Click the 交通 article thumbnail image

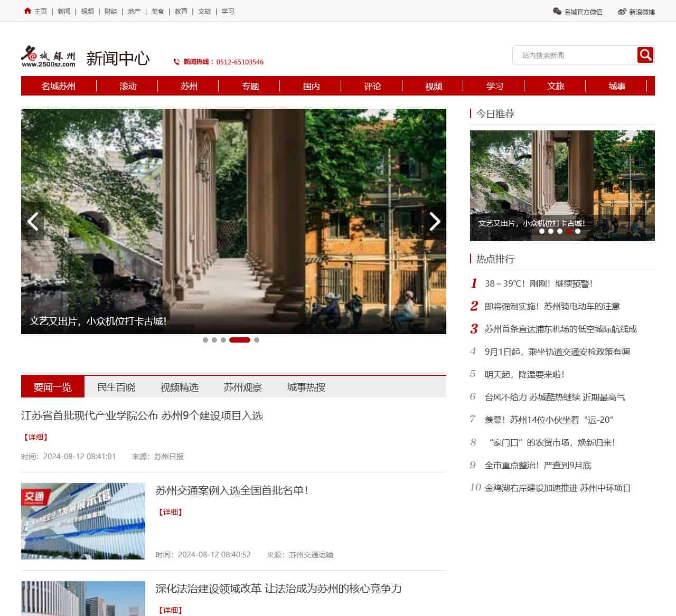click(x=83, y=521)
